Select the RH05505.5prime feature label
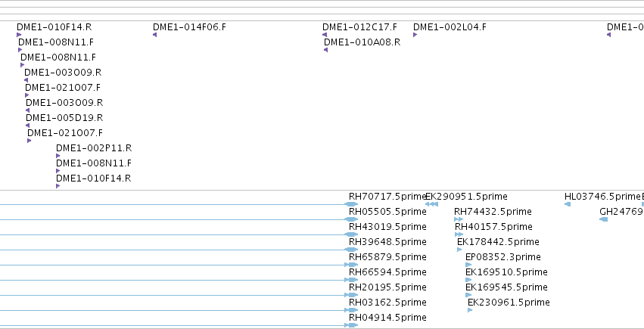The height and width of the screenshot is (329, 644). click(387, 212)
